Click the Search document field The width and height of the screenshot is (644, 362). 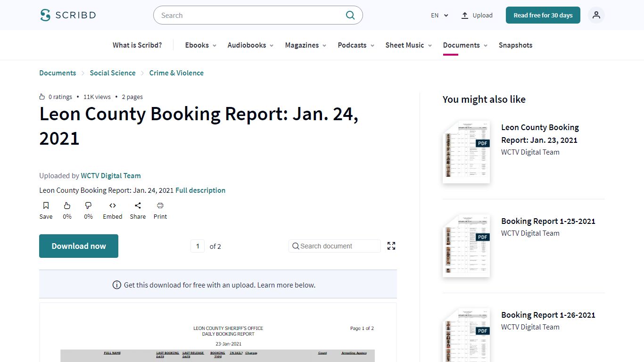[x=335, y=246]
